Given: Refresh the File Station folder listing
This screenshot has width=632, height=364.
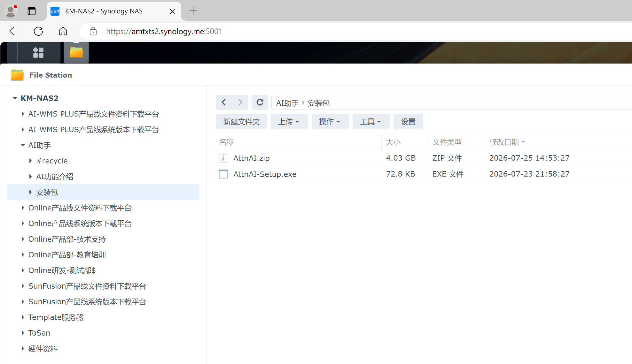Looking at the screenshot, I should 260,102.
